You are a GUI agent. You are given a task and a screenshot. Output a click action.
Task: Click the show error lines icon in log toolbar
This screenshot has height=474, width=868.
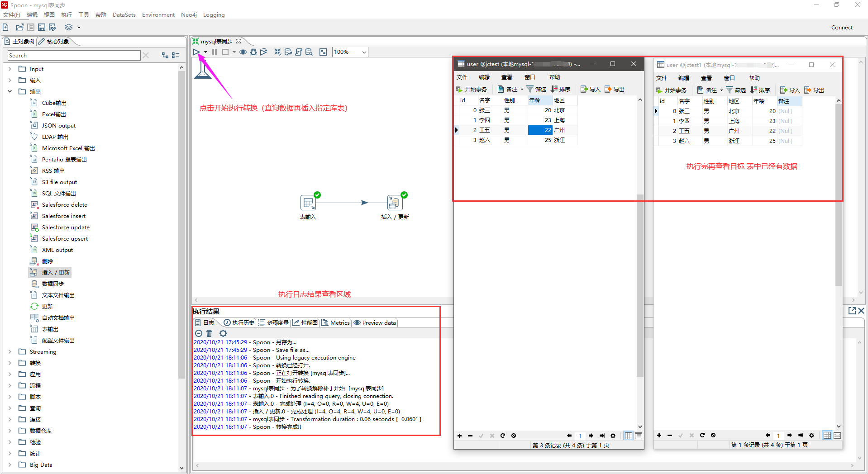(198, 333)
